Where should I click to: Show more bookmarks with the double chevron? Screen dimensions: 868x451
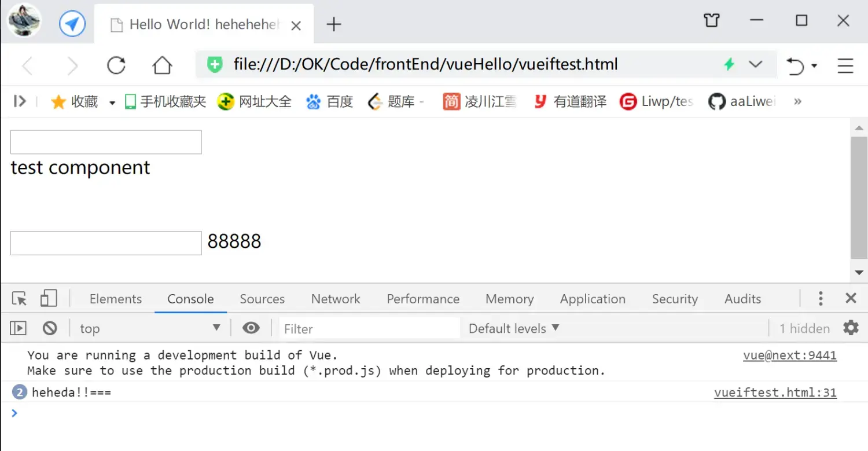pos(798,101)
